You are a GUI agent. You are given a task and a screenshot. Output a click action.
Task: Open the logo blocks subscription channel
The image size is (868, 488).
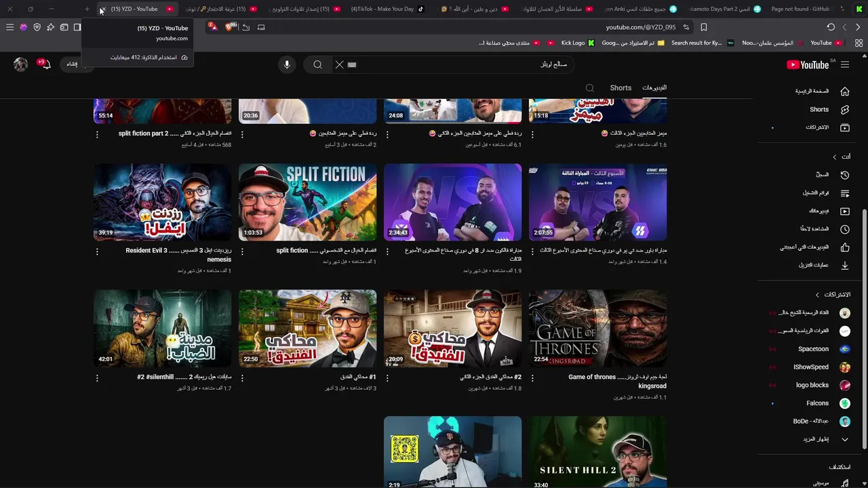point(811,385)
